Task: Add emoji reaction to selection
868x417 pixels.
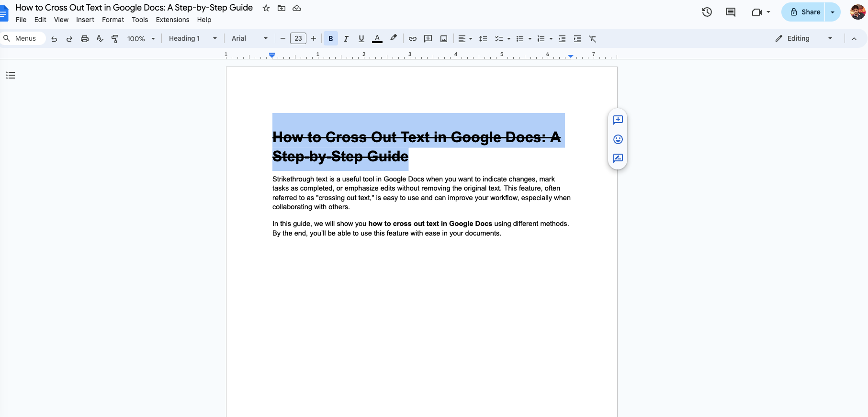Action: 618,139
